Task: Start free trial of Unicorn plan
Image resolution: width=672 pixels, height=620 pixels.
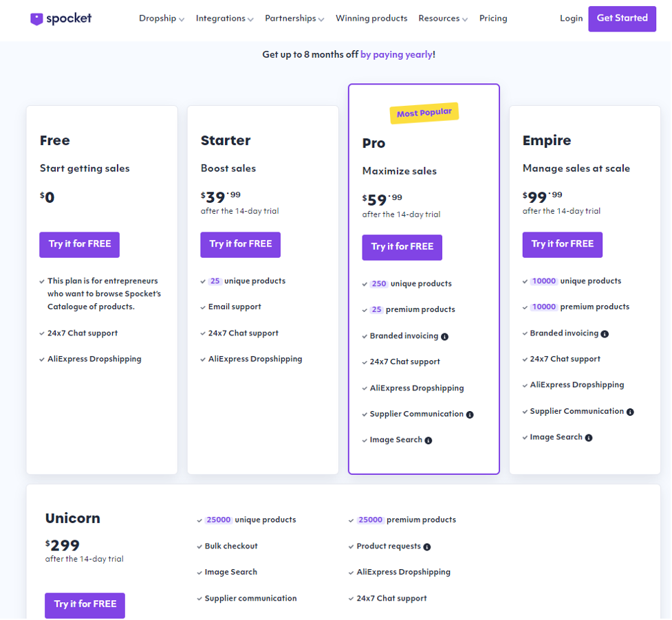Action: click(85, 605)
